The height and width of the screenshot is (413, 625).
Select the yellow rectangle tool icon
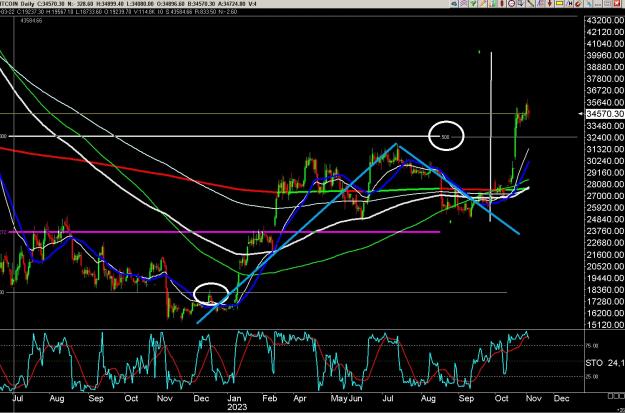[559, 4]
